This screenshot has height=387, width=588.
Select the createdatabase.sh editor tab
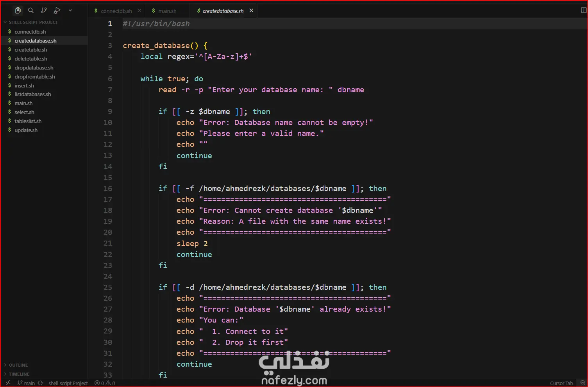click(x=223, y=11)
